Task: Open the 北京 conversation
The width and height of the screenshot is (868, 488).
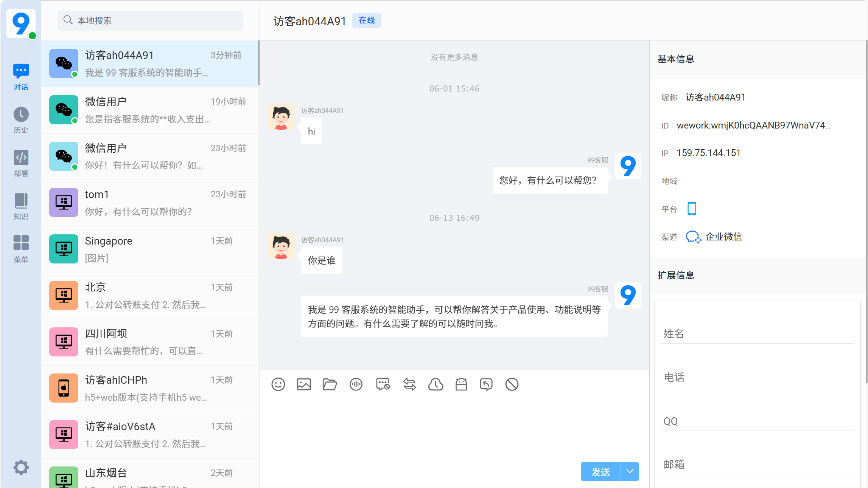Action: click(x=149, y=296)
